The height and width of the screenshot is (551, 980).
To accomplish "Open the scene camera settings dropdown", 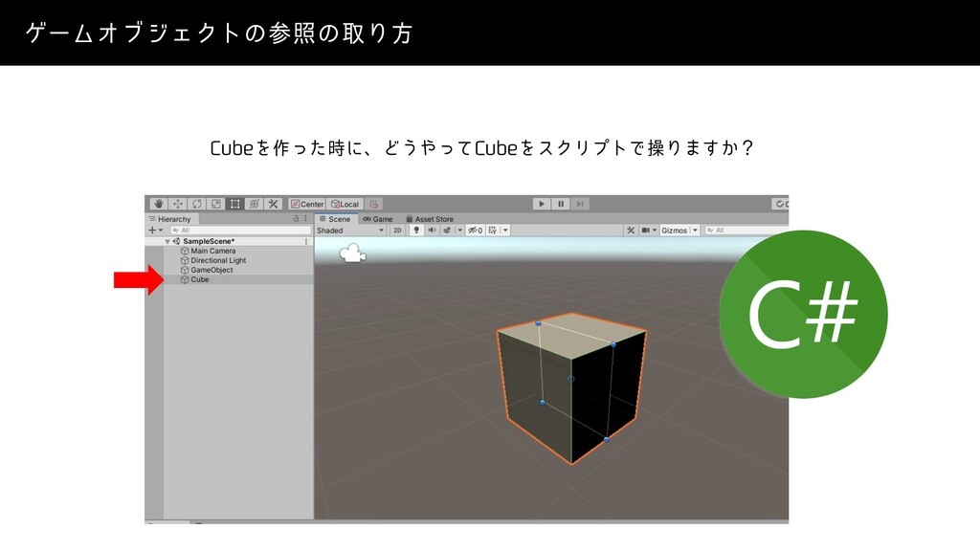I will coord(649,231).
